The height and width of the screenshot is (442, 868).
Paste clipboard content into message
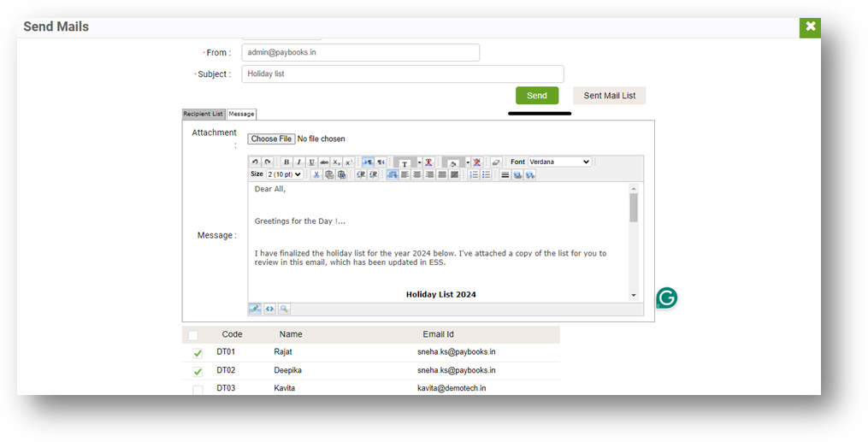coord(341,174)
